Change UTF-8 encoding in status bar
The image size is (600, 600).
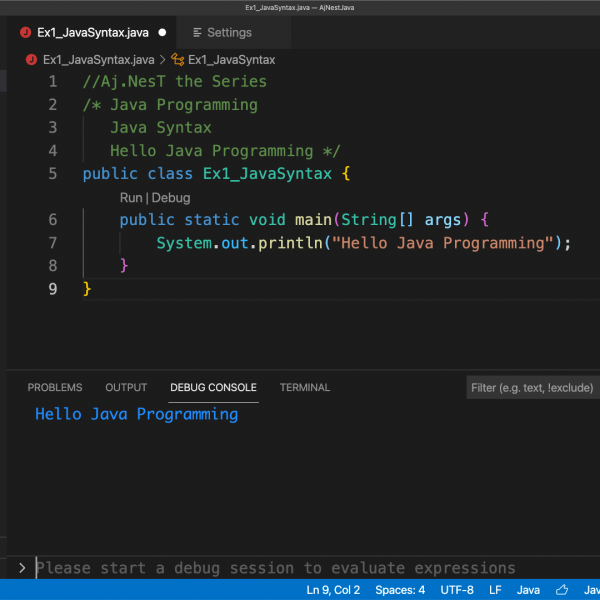(456, 590)
